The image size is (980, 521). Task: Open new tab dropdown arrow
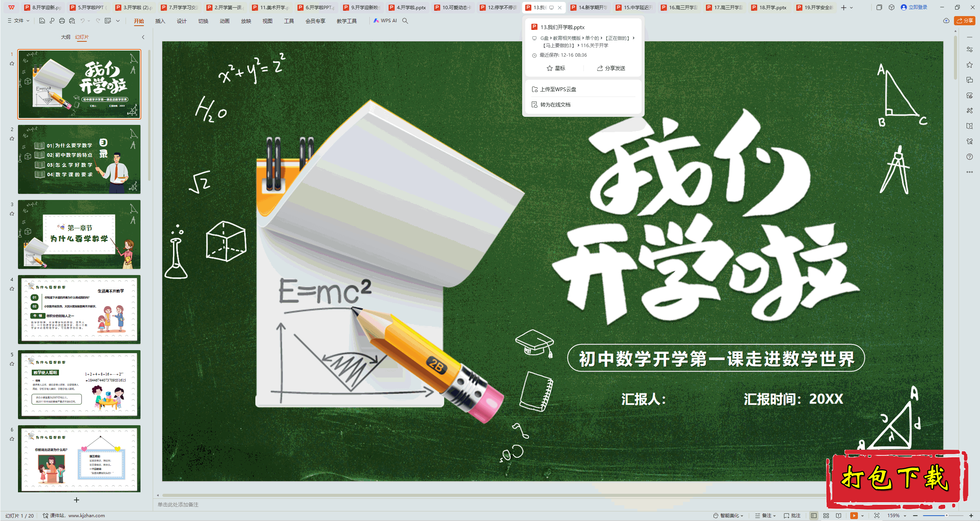pos(851,8)
